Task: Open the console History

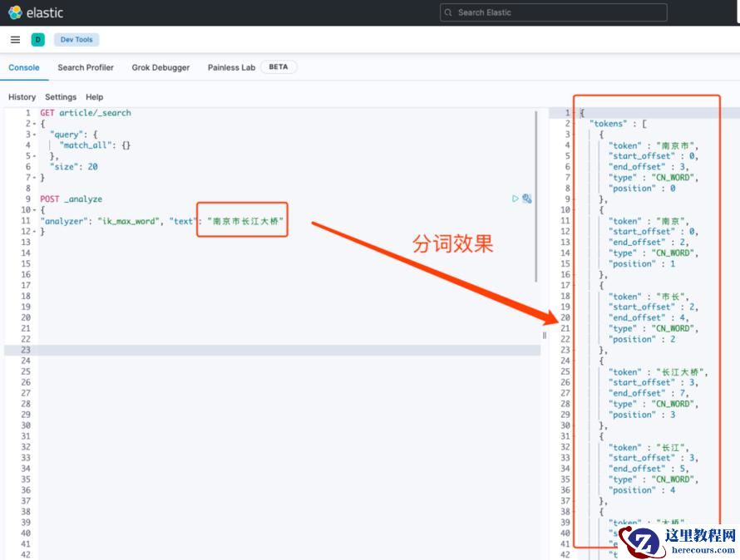Action: [x=22, y=97]
